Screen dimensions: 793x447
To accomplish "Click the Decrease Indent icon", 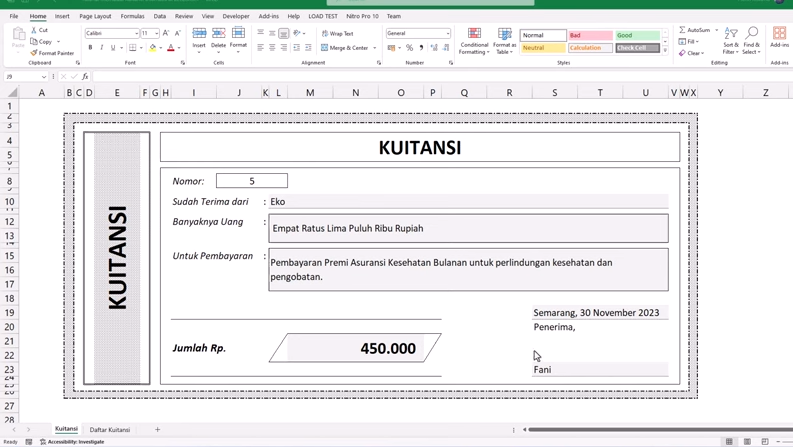I will coord(296,48).
